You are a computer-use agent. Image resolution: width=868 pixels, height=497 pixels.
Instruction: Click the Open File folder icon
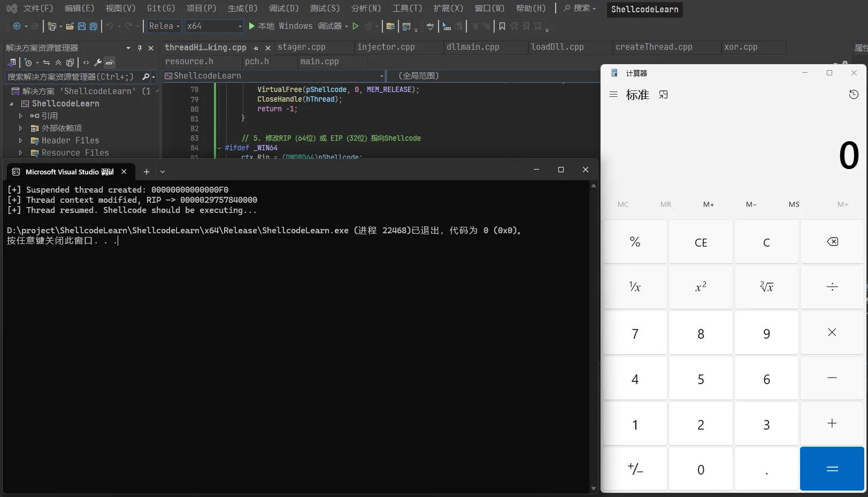(x=70, y=26)
